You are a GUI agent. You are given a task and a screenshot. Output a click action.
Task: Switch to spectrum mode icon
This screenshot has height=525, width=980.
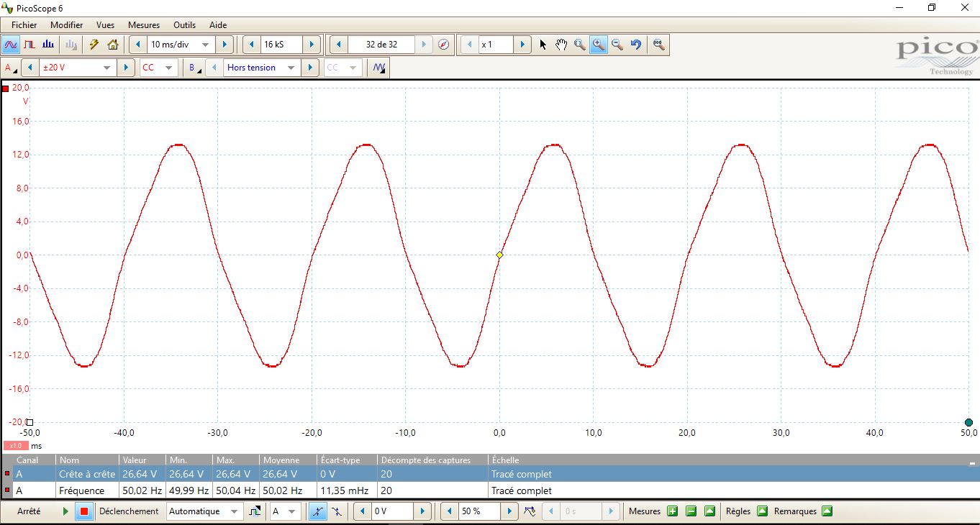point(49,45)
